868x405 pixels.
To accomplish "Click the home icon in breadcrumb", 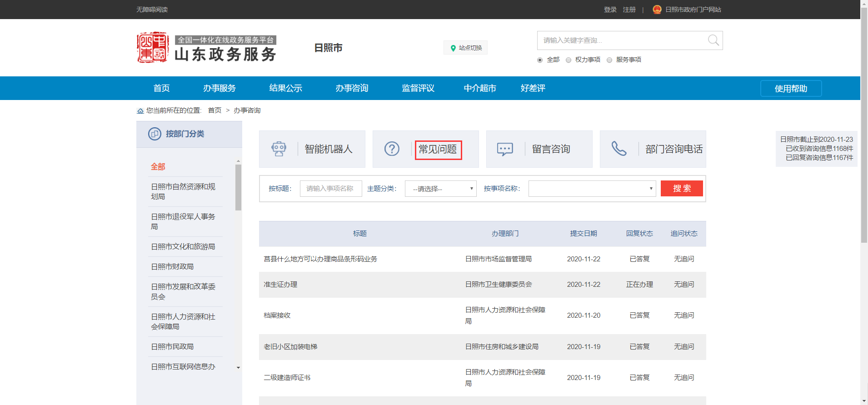I will coord(140,111).
